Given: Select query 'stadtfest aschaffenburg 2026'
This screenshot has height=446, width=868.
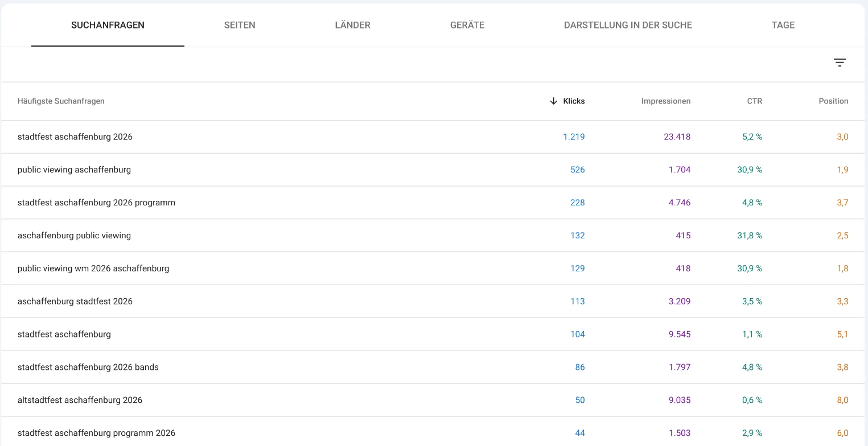Looking at the screenshot, I should click(x=75, y=137).
